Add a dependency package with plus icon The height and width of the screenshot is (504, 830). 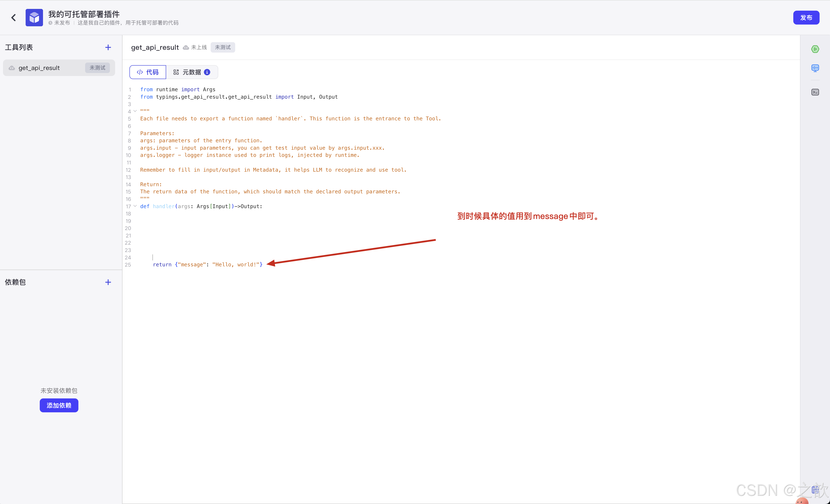click(x=108, y=282)
